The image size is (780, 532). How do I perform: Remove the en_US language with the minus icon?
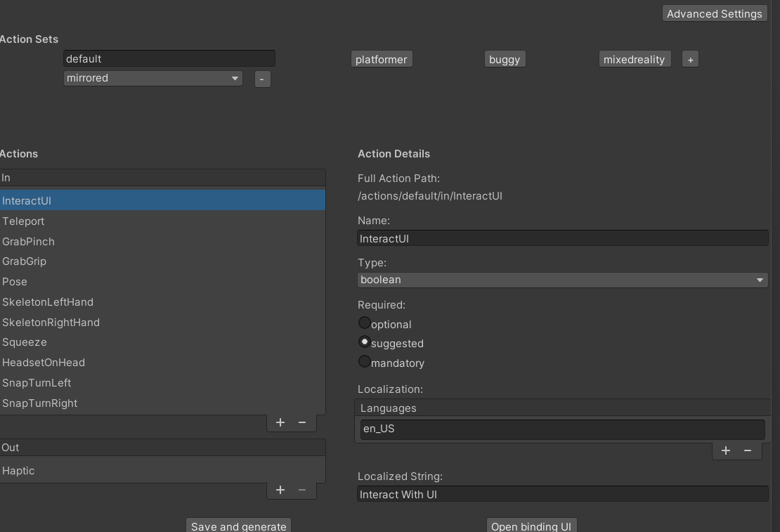pos(748,450)
